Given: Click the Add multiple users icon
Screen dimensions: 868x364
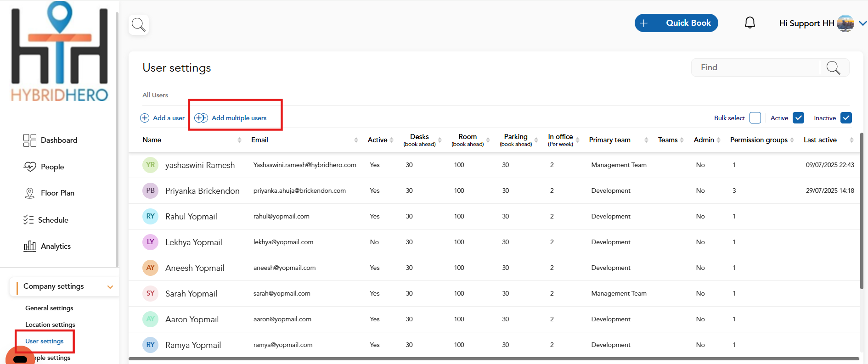Looking at the screenshot, I should coord(201,118).
